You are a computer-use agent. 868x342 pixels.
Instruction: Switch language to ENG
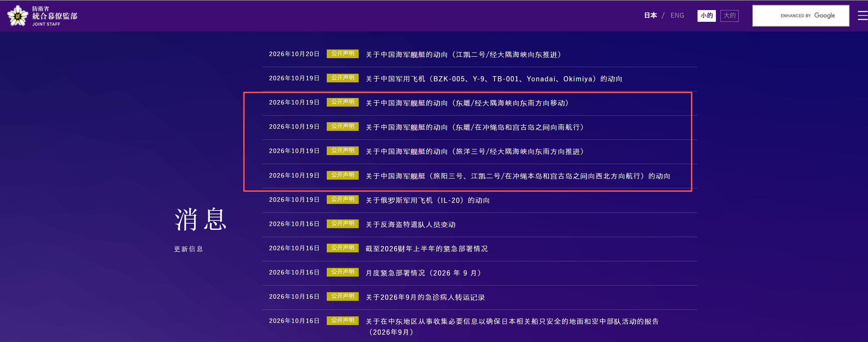pos(677,16)
